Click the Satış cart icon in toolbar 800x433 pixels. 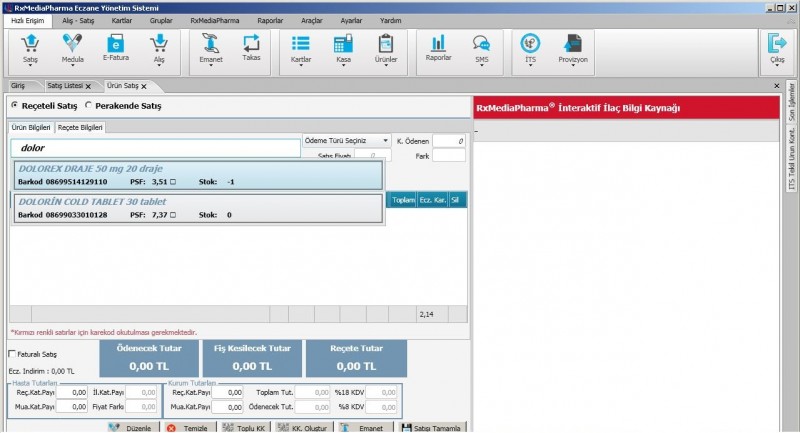click(x=30, y=45)
